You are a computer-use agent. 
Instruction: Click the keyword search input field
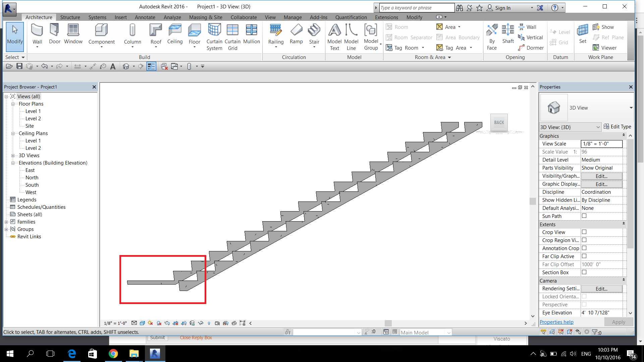coord(416,8)
